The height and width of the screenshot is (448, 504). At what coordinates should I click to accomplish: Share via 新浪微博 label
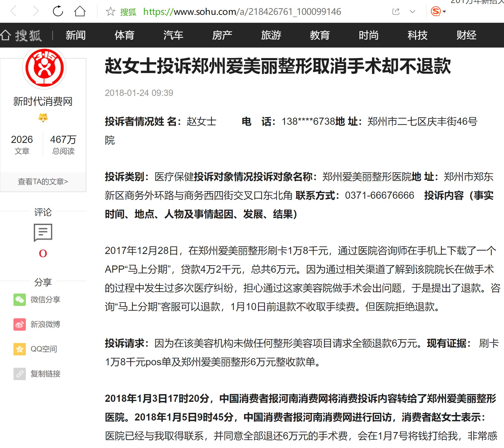tap(45, 324)
